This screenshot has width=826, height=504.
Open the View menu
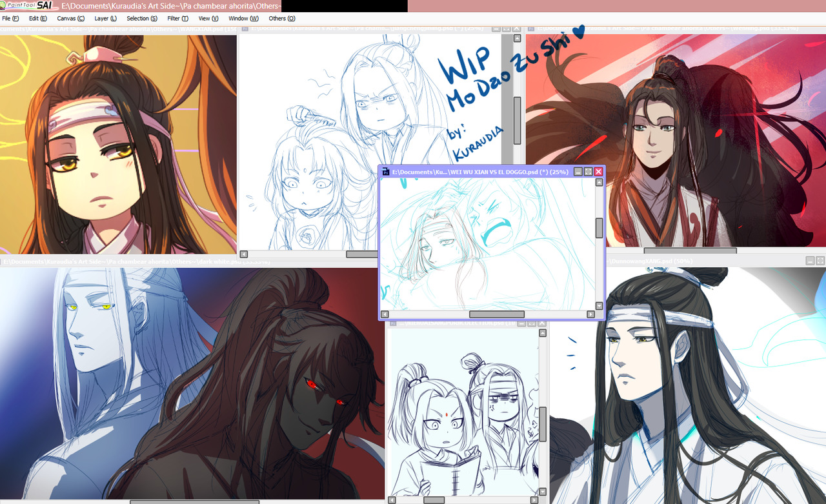click(208, 18)
